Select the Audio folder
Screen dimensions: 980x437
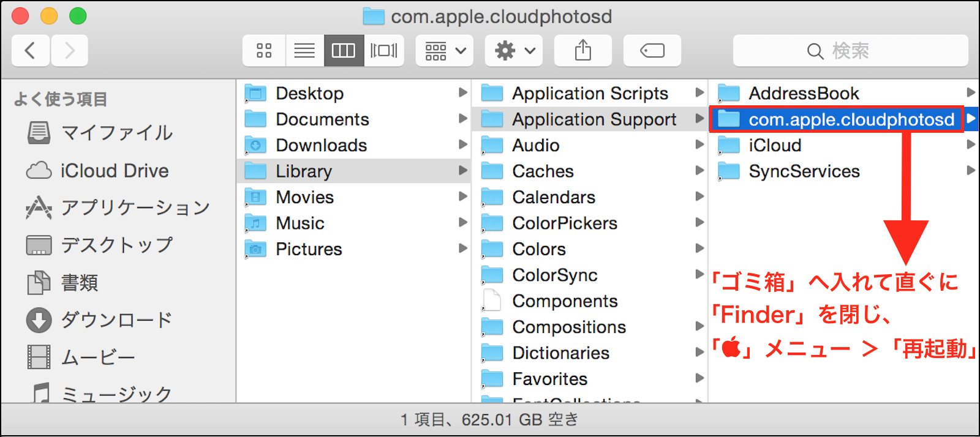tap(590, 145)
